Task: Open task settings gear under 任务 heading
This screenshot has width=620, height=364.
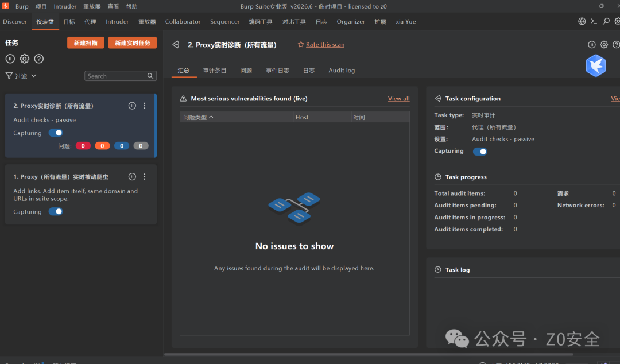Action: 25,59
